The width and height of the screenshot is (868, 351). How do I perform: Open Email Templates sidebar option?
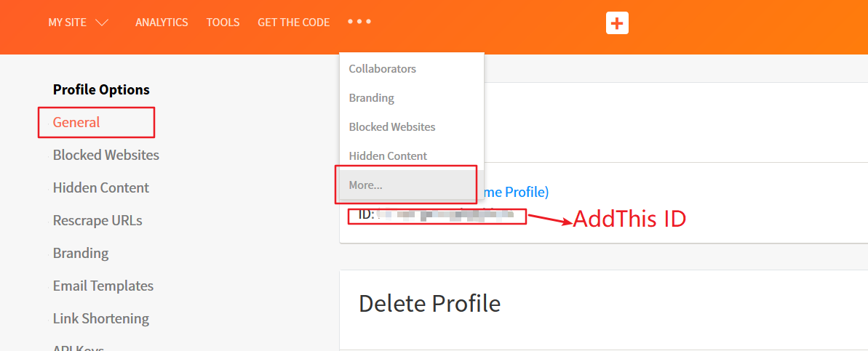click(x=103, y=286)
